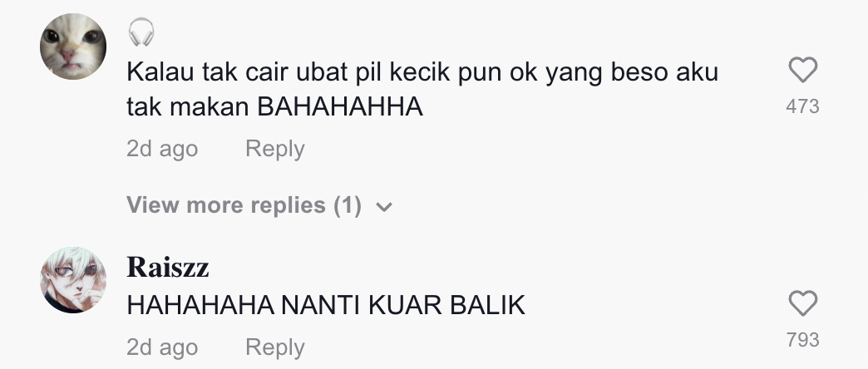Tap the heart on Raiszz's comment
This screenshot has height=369, width=868.
802,303
